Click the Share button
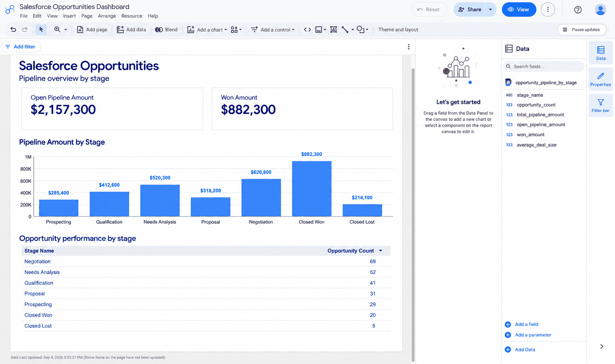 point(469,9)
